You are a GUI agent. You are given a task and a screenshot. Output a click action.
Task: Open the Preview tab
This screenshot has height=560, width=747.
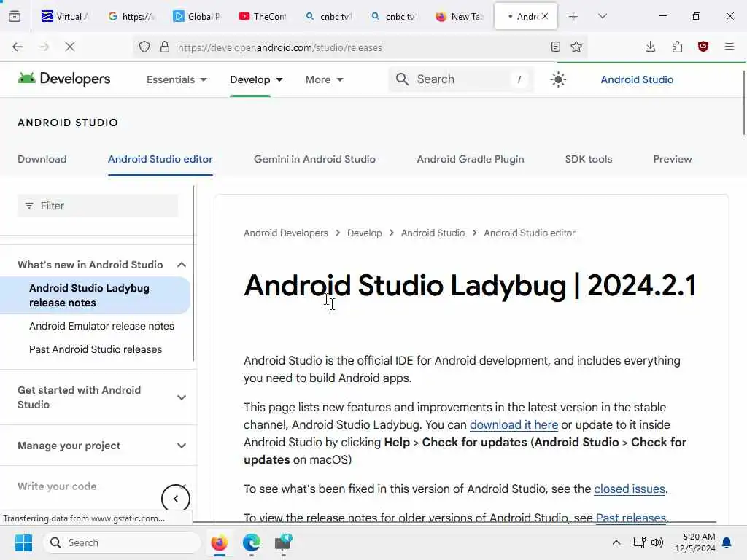672,159
